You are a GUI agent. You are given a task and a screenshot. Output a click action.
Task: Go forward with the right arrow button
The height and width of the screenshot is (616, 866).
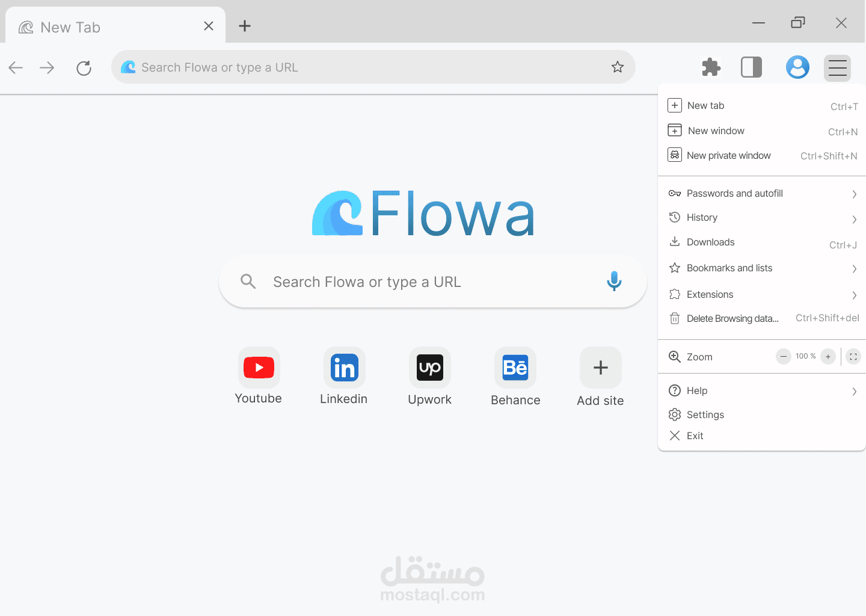click(x=47, y=67)
